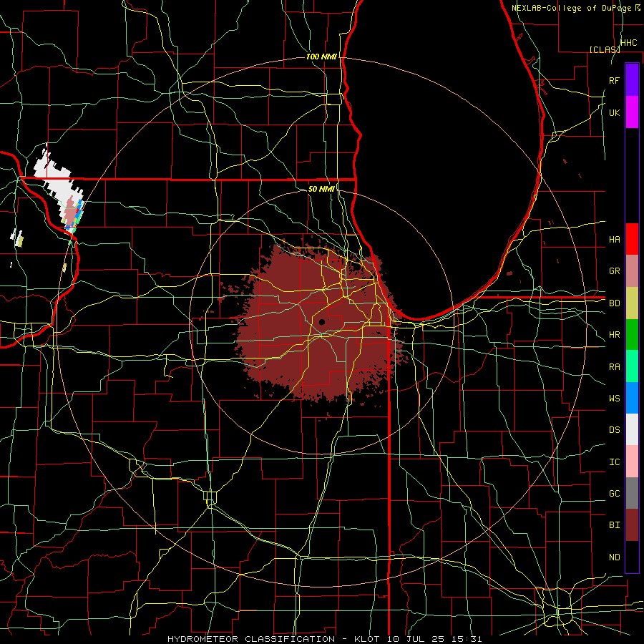Click the 'IC' legend label
Viewport: 644px width, 644px height.
point(614,462)
